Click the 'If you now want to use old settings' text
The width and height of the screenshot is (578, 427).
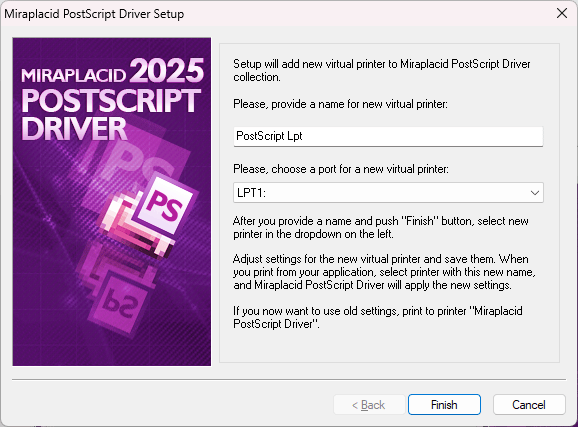click(x=378, y=317)
